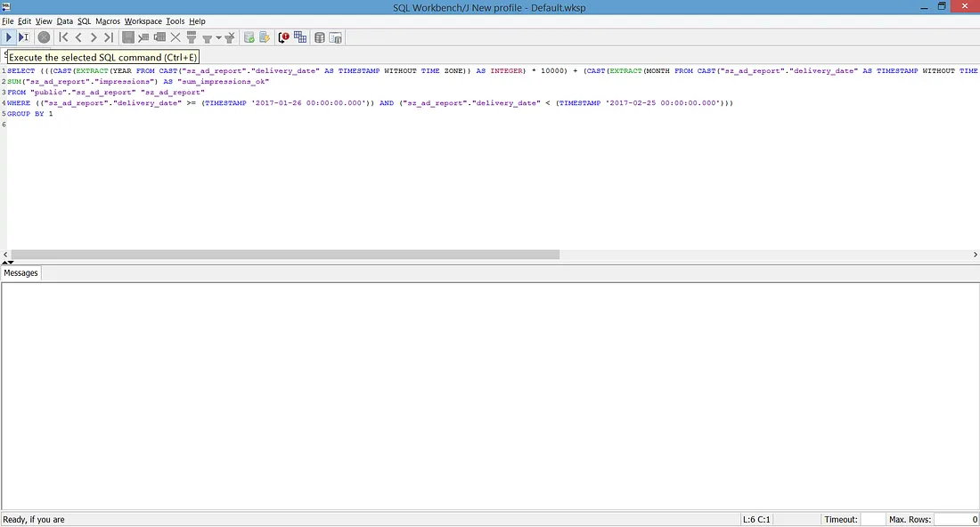Image resolution: width=980 pixels, height=527 pixels.
Task: Click the SELECT keyword on line 1
Action: tap(21, 71)
